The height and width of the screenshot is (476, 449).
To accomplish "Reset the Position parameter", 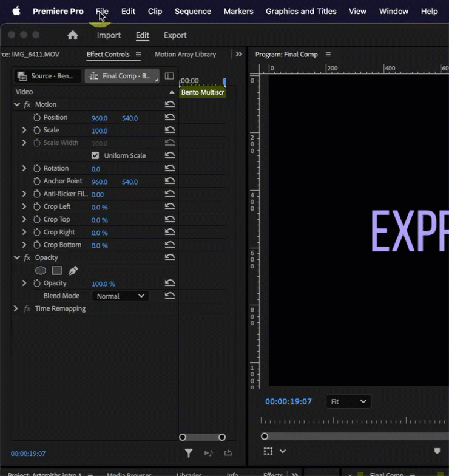I will pyautogui.click(x=170, y=118).
